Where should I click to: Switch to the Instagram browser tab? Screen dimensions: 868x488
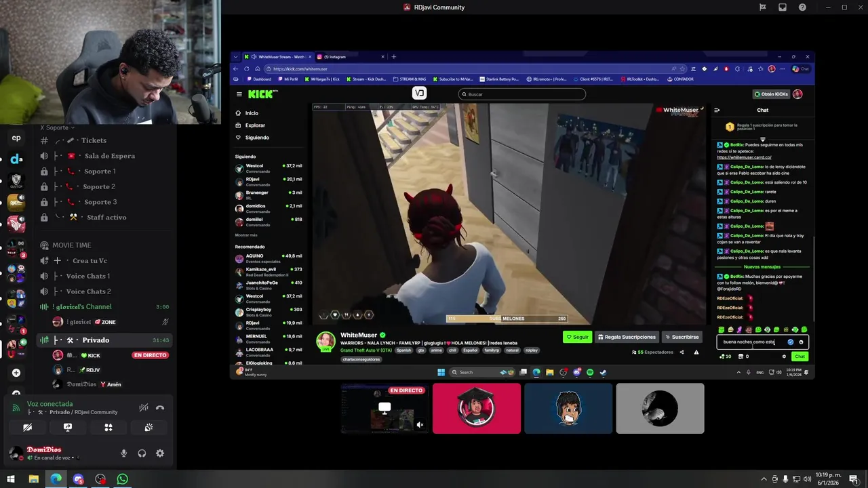(353, 57)
